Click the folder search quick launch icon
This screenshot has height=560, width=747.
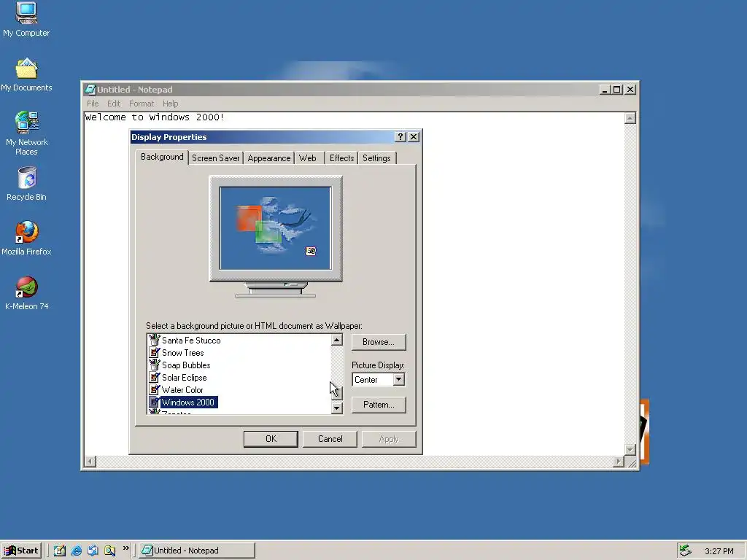pos(109,551)
